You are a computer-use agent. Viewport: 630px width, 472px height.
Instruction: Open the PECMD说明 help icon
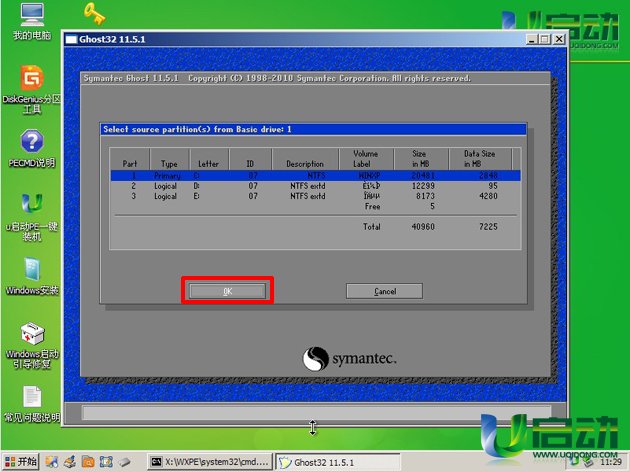point(32,148)
